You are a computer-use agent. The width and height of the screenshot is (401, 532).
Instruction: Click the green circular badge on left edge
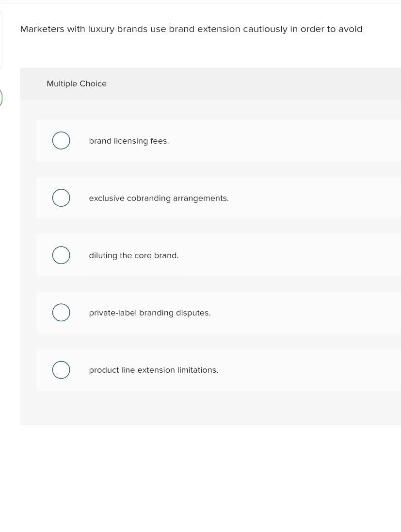pos(1,98)
